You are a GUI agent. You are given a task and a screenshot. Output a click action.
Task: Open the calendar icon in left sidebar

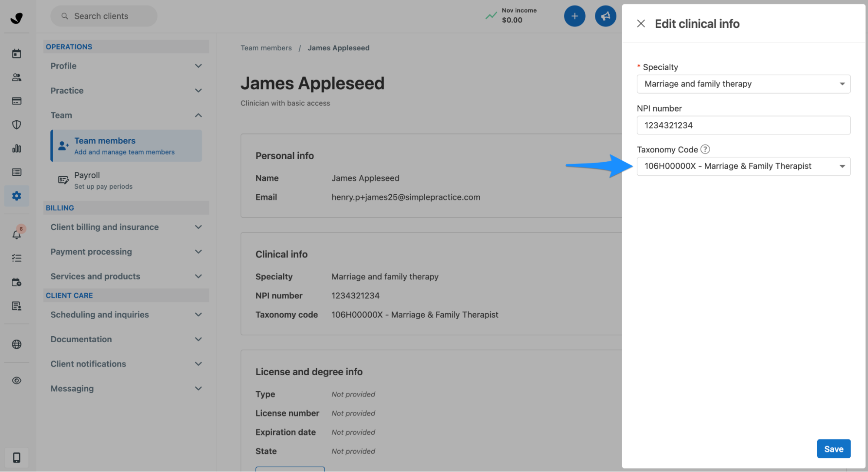(17, 54)
